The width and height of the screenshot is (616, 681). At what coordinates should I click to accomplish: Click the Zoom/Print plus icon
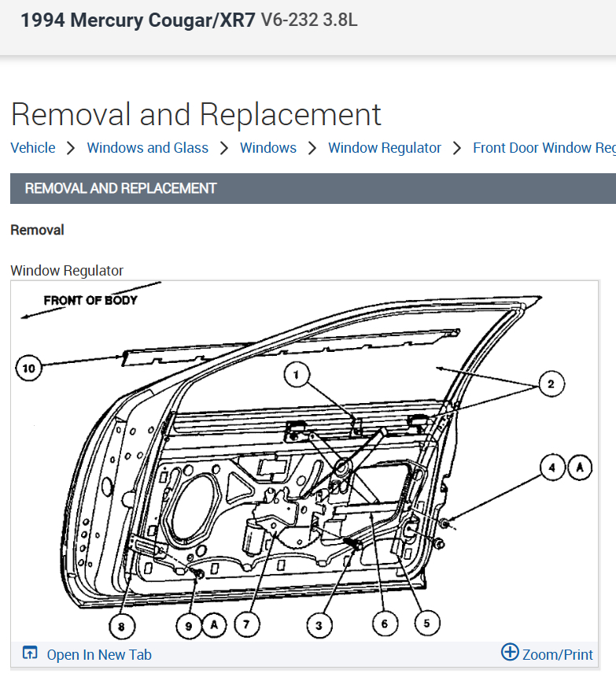[x=510, y=651]
